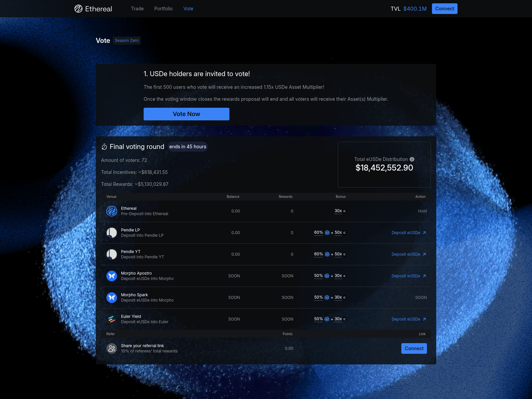Click the TVL $400.1M value
This screenshot has height=399, width=532.
(x=415, y=9)
